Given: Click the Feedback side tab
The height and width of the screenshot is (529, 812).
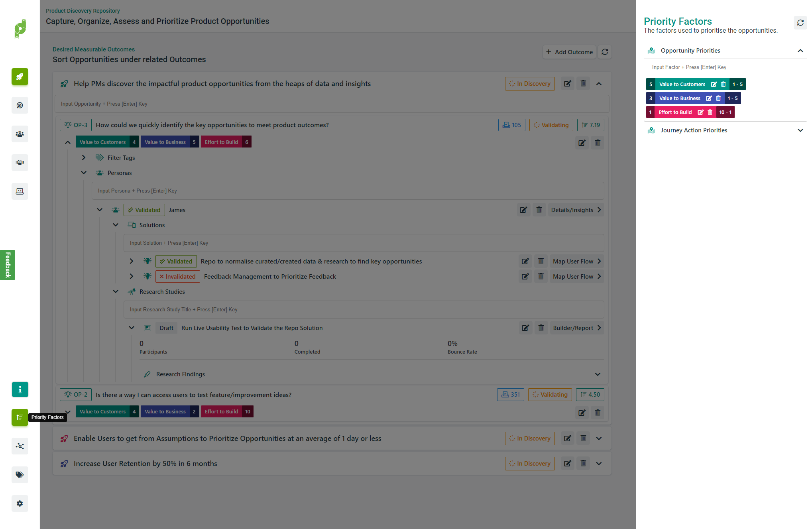Looking at the screenshot, I should point(7,265).
